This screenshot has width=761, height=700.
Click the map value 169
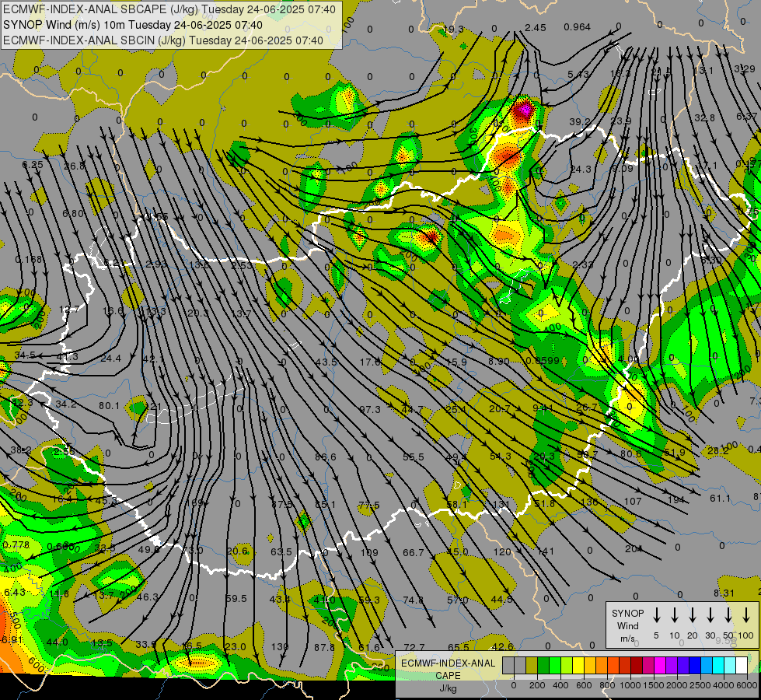pyautogui.click(x=194, y=502)
